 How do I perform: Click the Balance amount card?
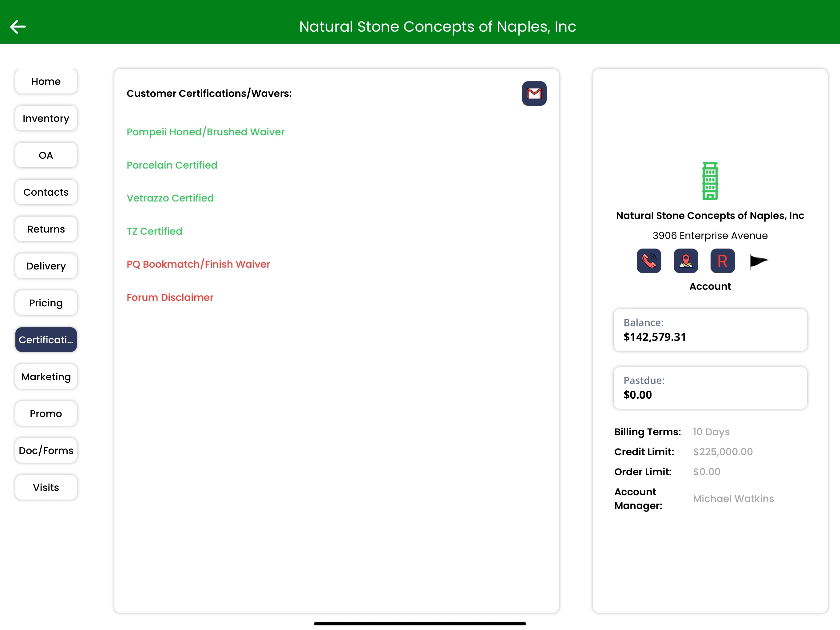click(x=709, y=330)
